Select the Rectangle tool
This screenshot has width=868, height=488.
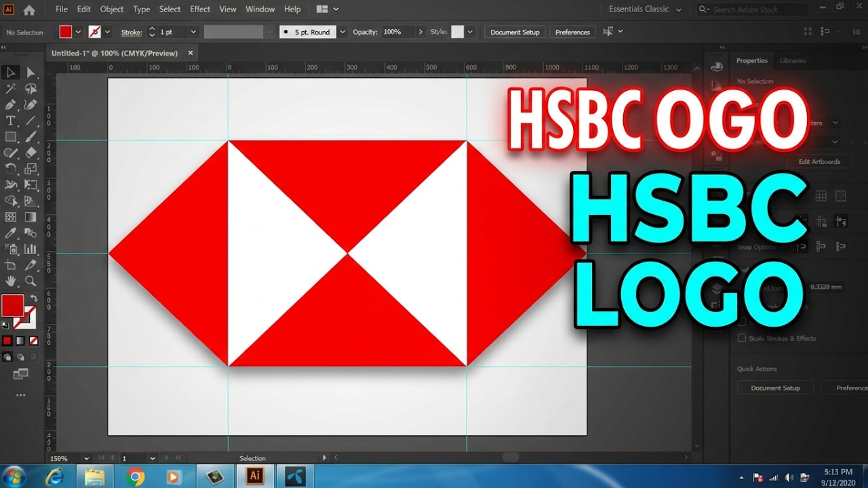[11, 137]
